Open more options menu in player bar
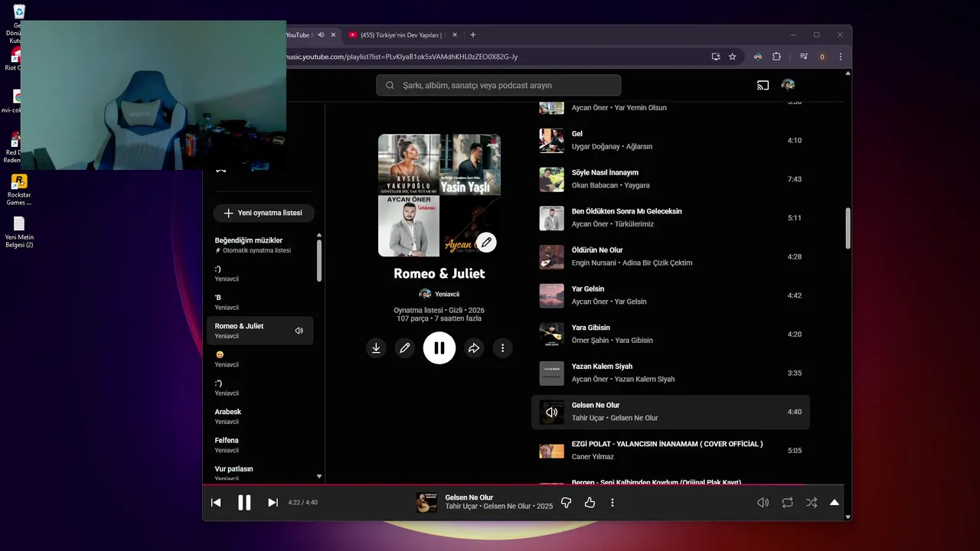The width and height of the screenshot is (980, 551). point(612,503)
